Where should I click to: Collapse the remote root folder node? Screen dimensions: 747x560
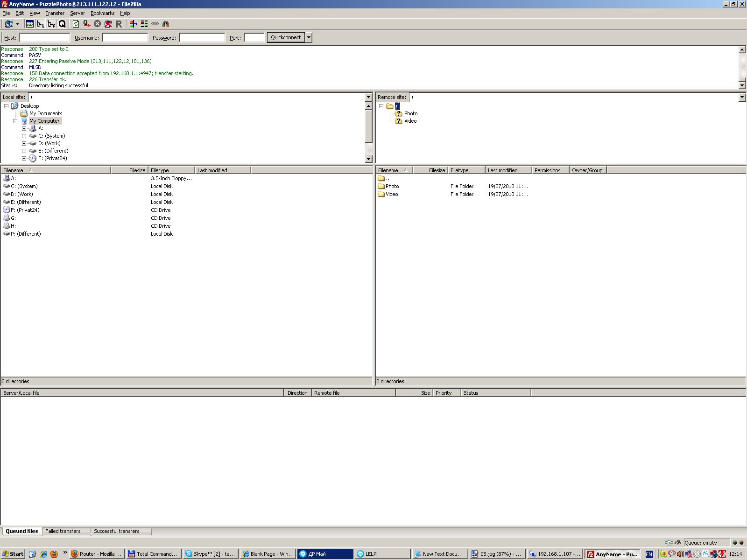381,106
